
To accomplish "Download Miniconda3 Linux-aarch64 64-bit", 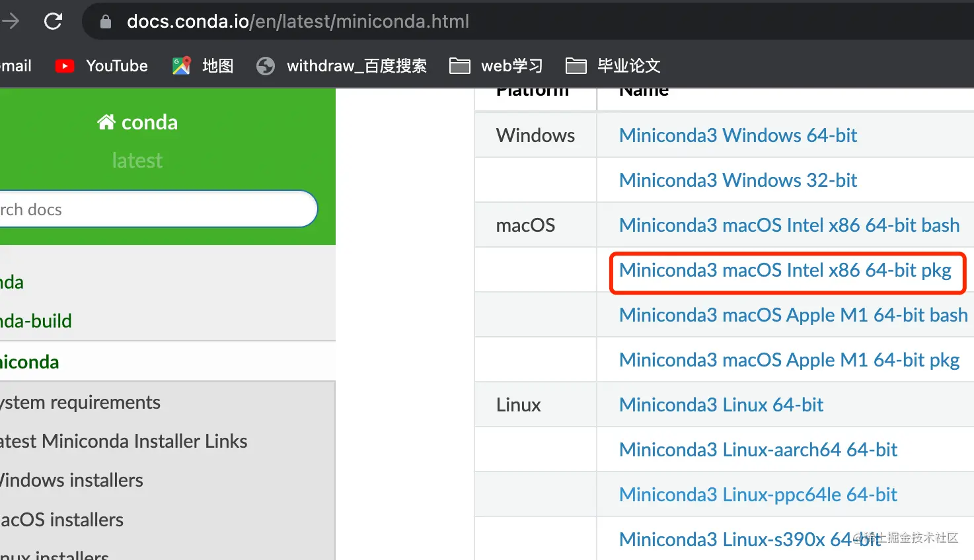I will [x=758, y=450].
